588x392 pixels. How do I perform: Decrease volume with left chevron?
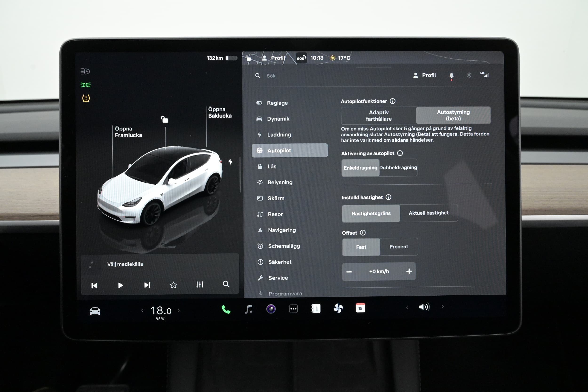pos(407,307)
